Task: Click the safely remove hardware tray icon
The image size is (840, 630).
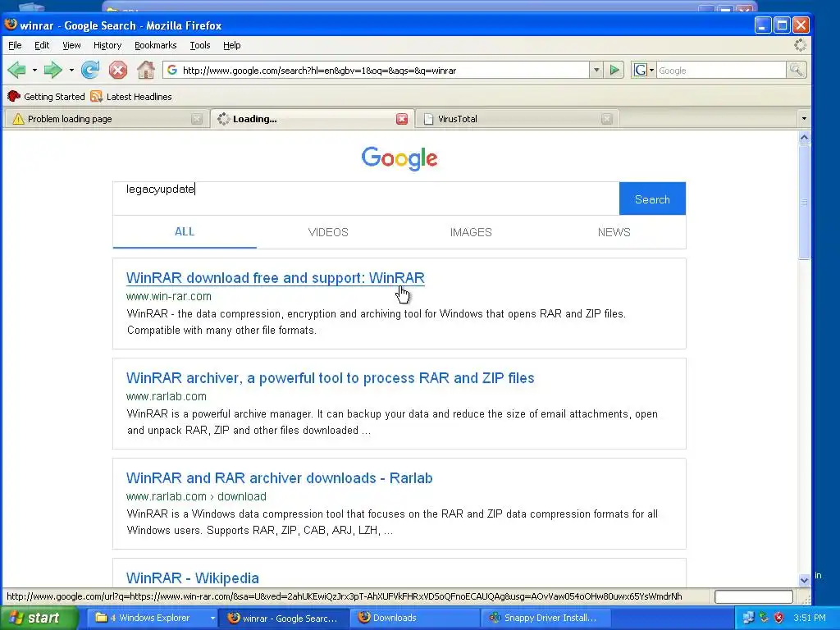Action: 764,618
